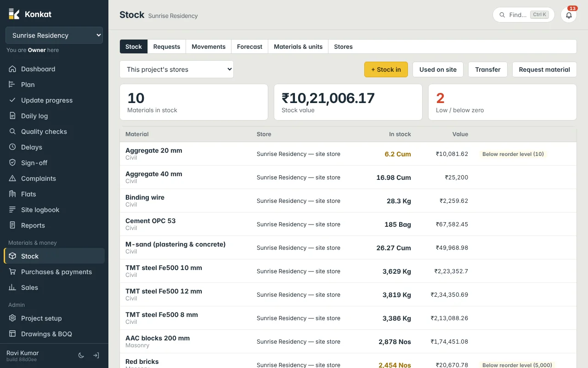Select the TMT steel Fe500 12 mm material

pos(164,291)
